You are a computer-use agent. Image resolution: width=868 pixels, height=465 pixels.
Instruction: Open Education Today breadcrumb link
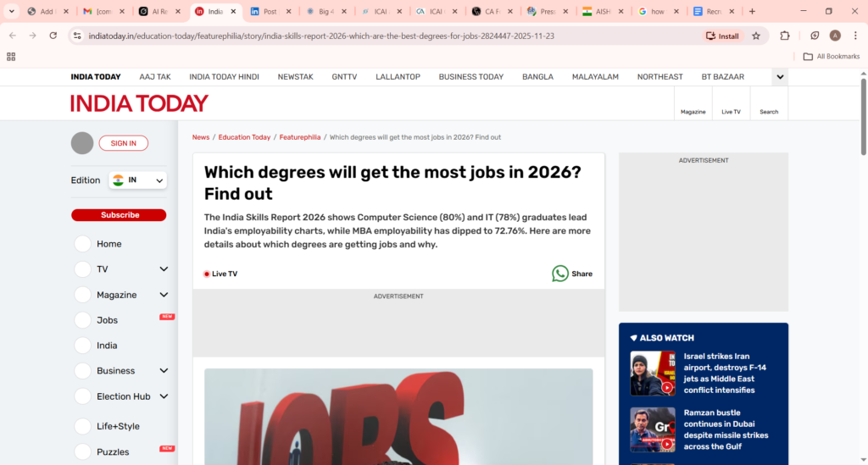point(244,137)
